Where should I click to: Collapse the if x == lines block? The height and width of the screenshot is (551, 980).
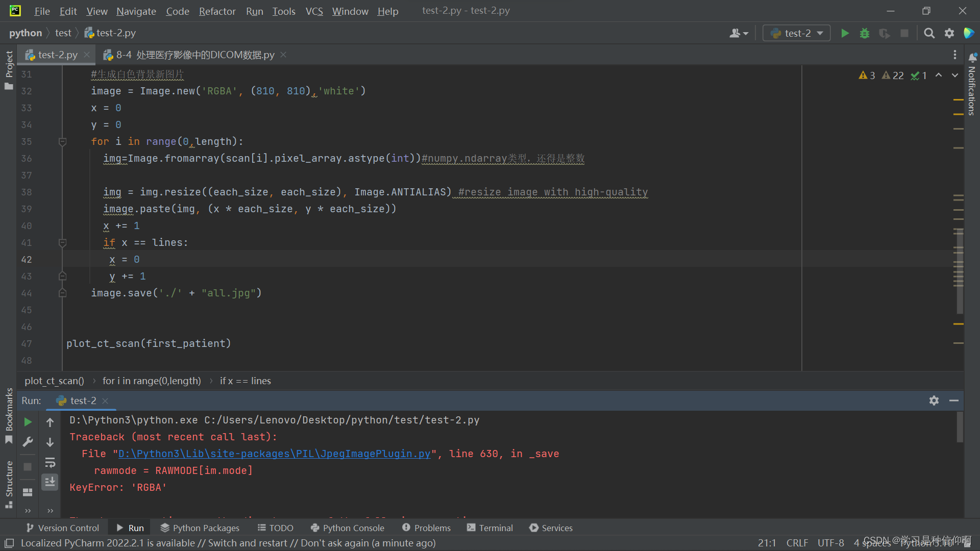pyautogui.click(x=62, y=243)
